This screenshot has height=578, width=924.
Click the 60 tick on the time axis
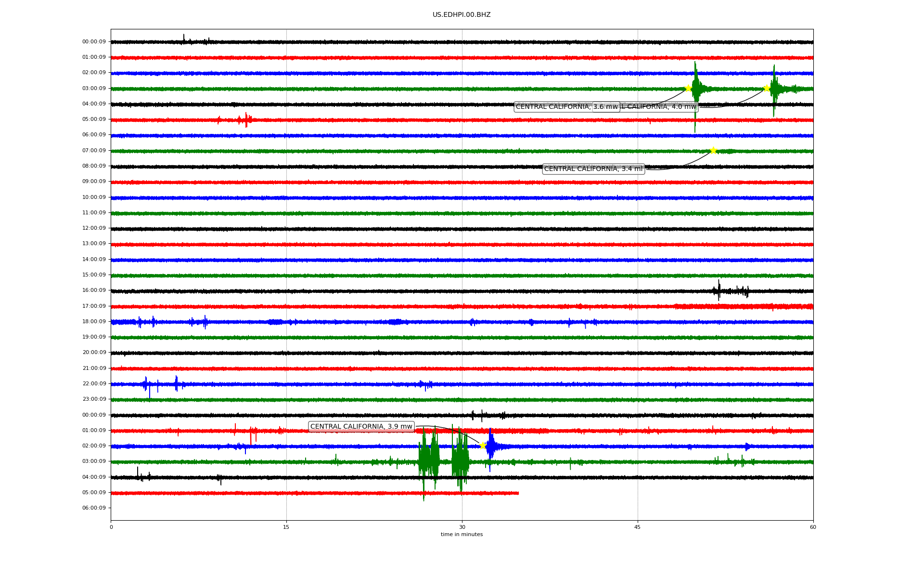tap(812, 527)
